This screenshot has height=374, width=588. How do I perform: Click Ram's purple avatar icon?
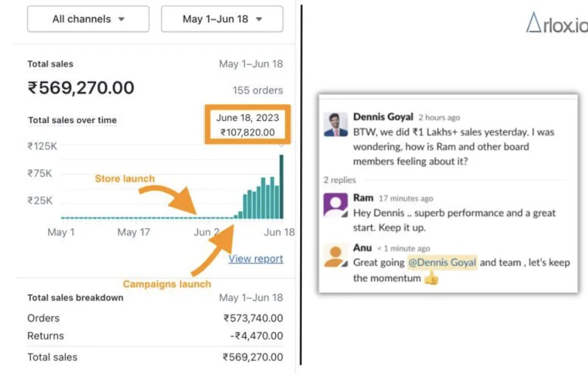tap(335, 205)
